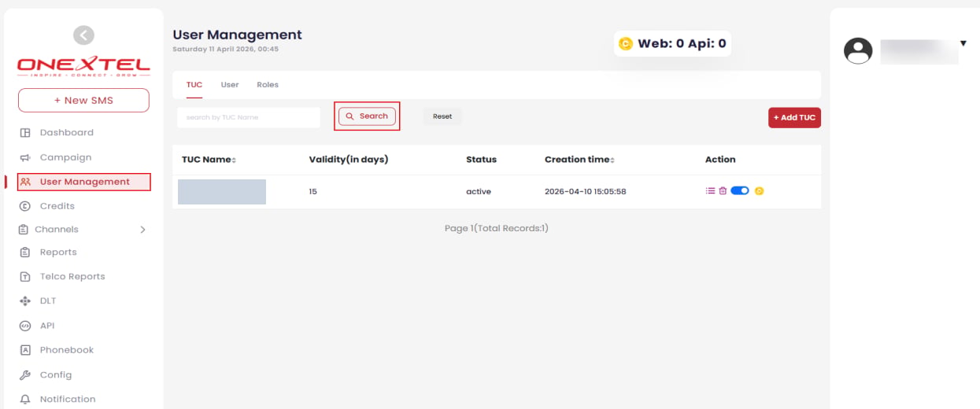
Task: Click the user profile avatar
Action: tap(858, 51)
